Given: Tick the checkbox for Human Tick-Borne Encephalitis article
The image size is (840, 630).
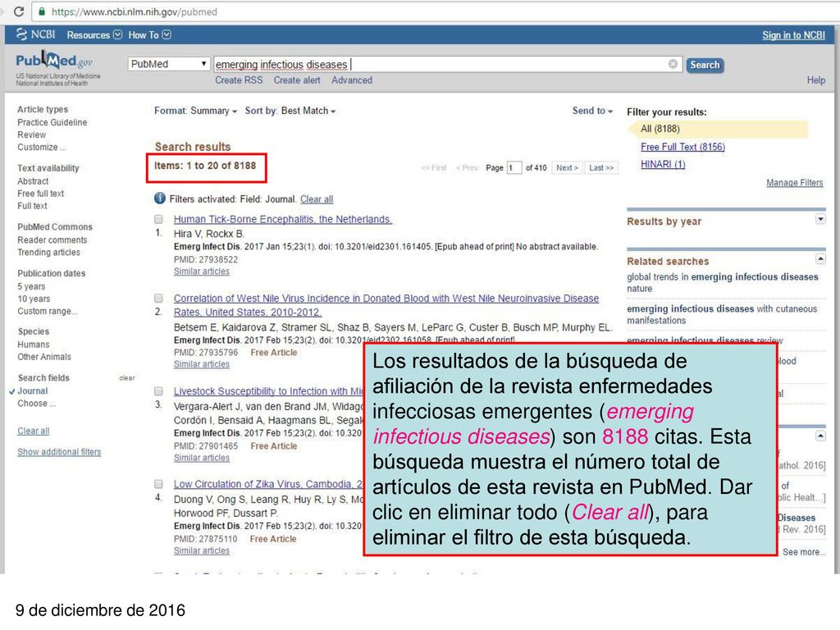Looking at the screenshot, I should click(x=158, y=219).
